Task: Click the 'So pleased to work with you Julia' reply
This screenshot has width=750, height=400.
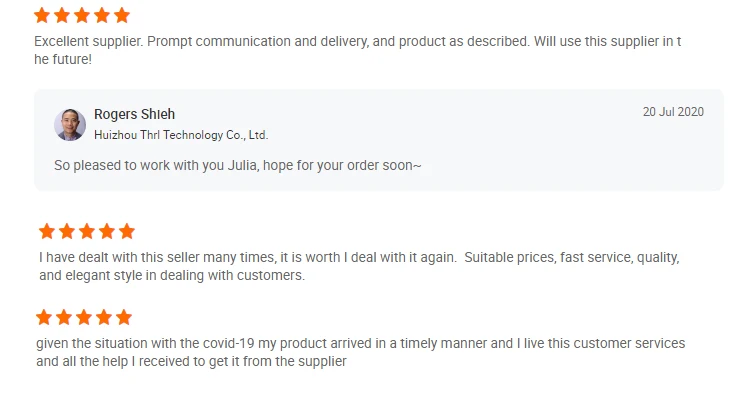Action: [238, 166]
